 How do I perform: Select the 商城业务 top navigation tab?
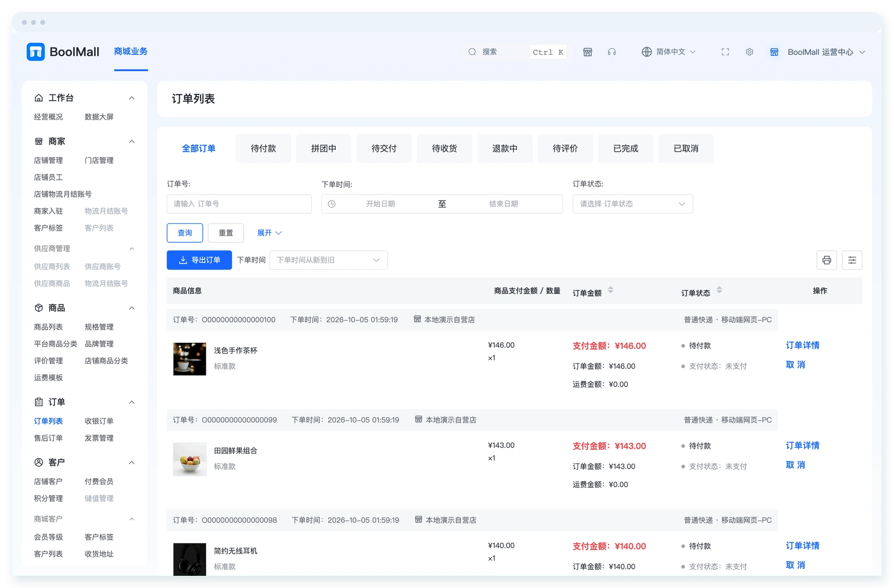click(131, 51)
